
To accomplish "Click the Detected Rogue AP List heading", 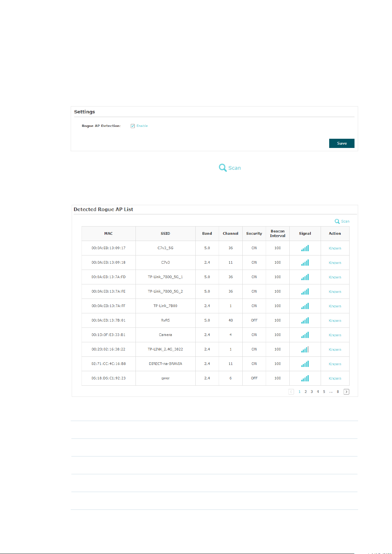I will tap(103, 209).
